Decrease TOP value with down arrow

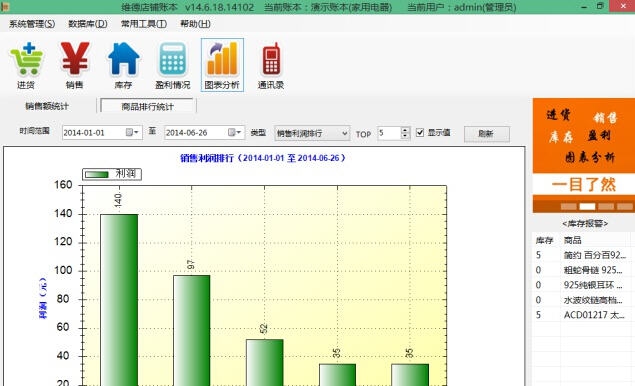point(405,136)
